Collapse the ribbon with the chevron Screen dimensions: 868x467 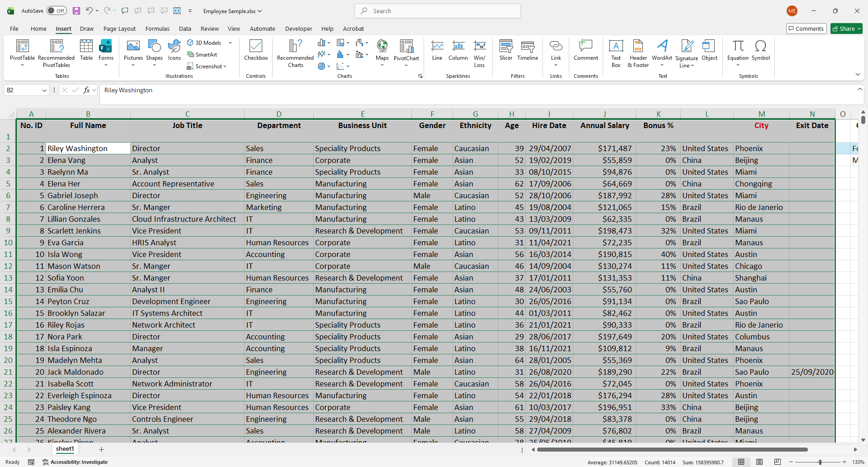click(858, 74)
